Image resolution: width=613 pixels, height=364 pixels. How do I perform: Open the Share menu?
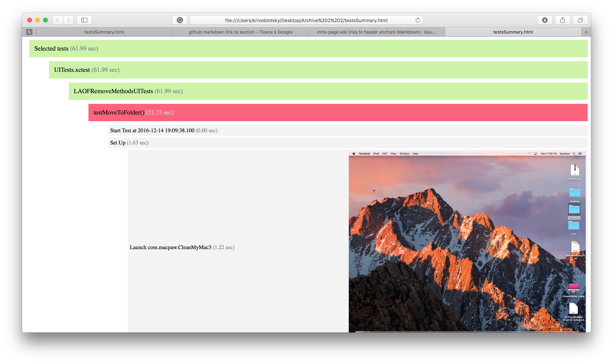pos(563,20)
